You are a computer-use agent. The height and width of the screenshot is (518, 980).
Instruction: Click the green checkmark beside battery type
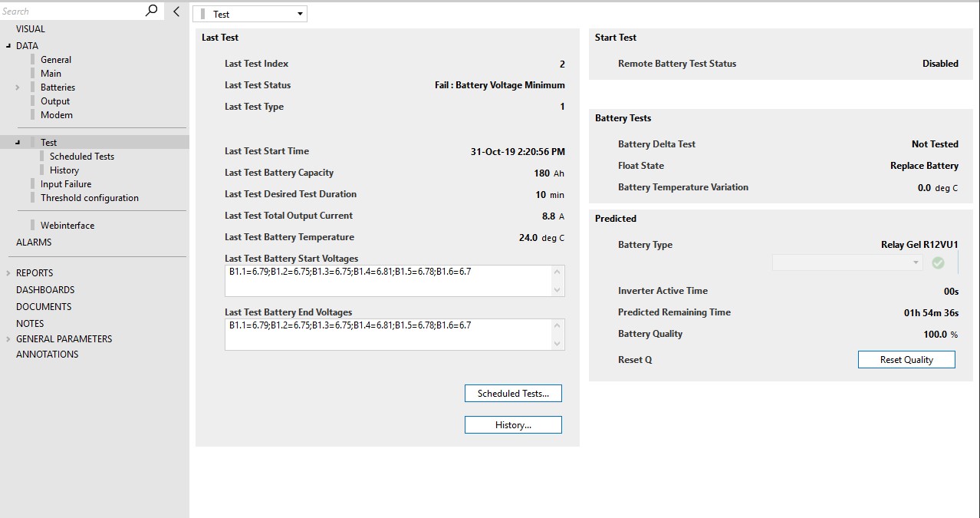point(938,262)
